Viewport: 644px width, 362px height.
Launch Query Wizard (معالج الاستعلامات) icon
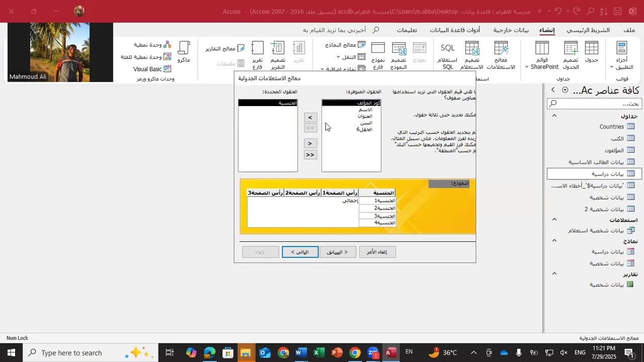[501, 55]
